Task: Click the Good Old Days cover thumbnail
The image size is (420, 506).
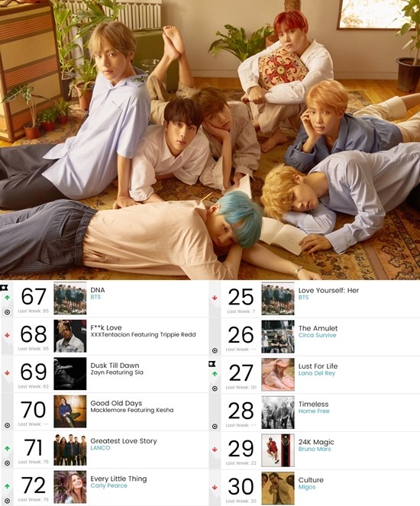Action: [x=70, y=411]
